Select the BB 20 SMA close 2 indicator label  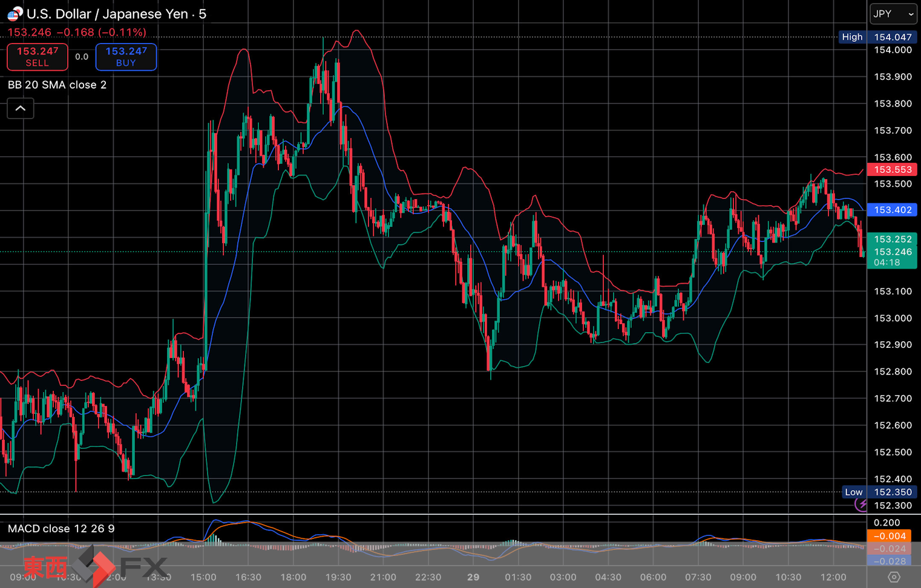(57, 85)
